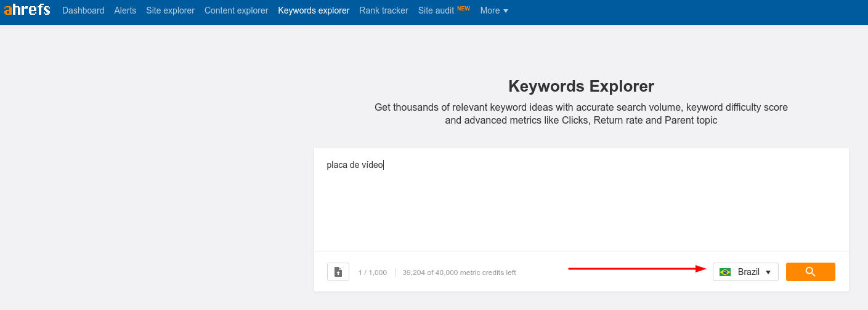Select Keywords explorer tab
Screen dimensions: 868x310
tap(314, 10)
